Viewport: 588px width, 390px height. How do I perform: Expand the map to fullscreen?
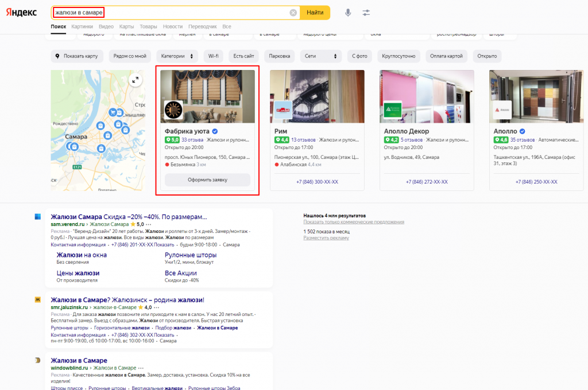[136, 80]
